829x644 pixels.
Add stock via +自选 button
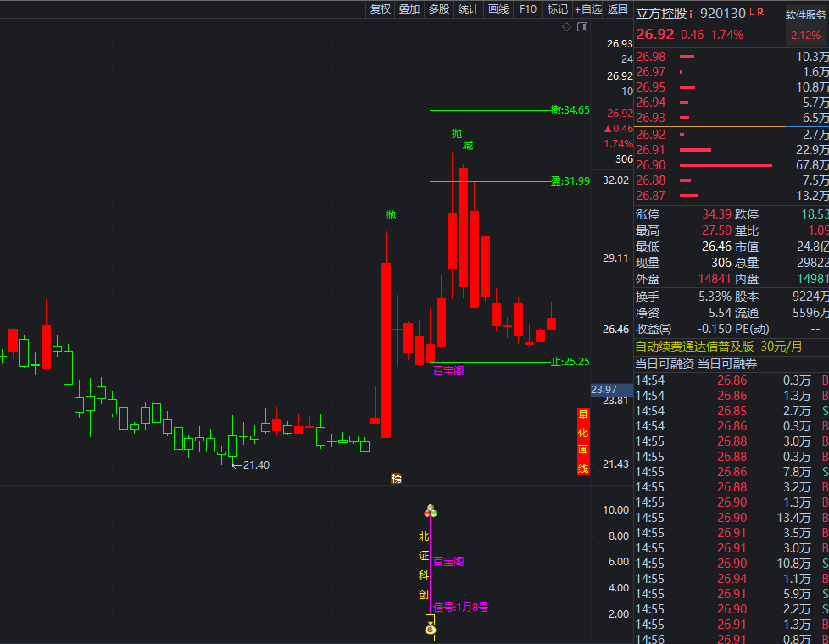click(x=588, y=9)
